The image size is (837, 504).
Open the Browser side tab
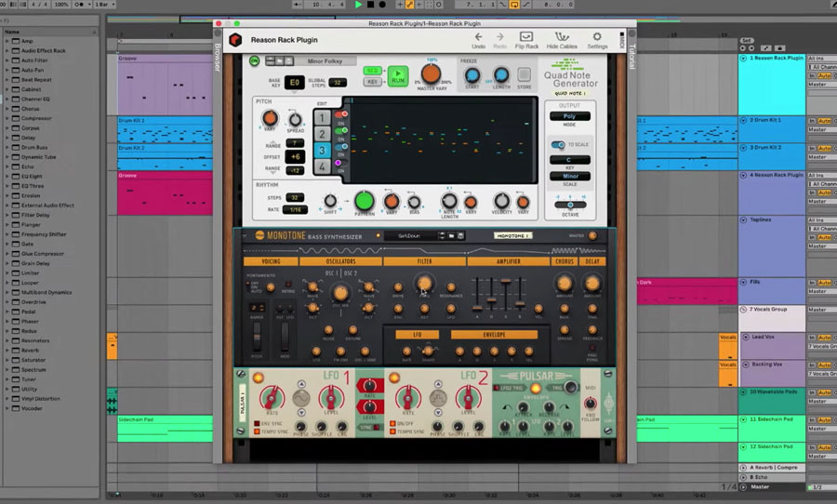pyautogui.click(x=218, y=57)
